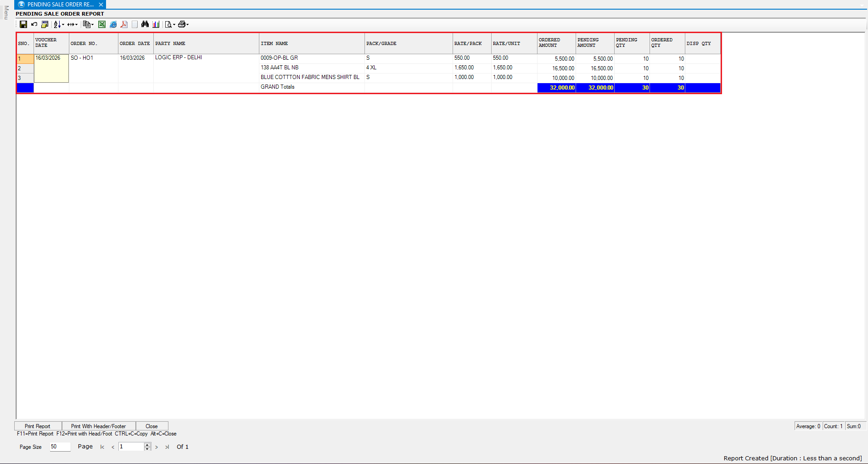Click the binoculars Find icon
The width and height of the screenshot is (868, 464).
pyautogui.click(x=145, y=24)
